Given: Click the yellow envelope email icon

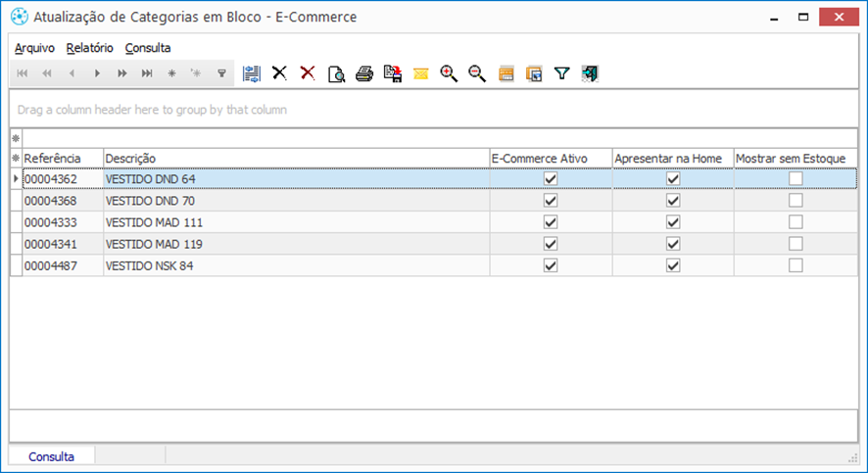Looking at the screenshot, I should 420,73.
